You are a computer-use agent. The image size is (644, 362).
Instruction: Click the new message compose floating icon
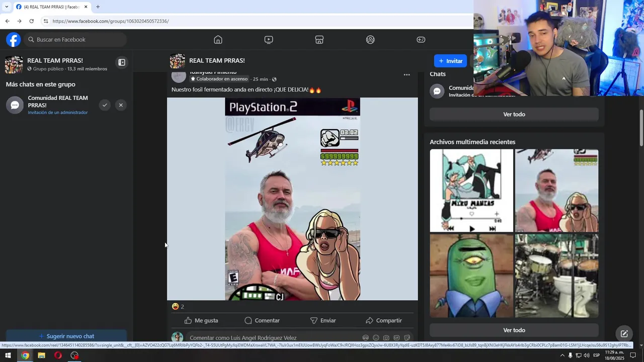click(624, 334)
